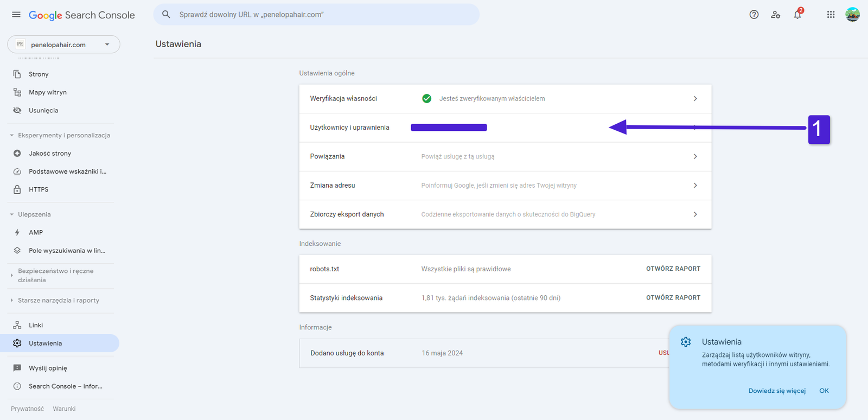Click Otwórz raport for Statystyki indeksowania

(x=673, y=297)
